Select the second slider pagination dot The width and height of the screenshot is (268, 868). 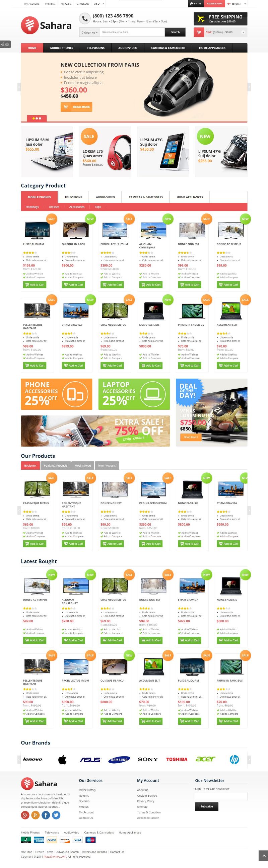coord(37,118)
